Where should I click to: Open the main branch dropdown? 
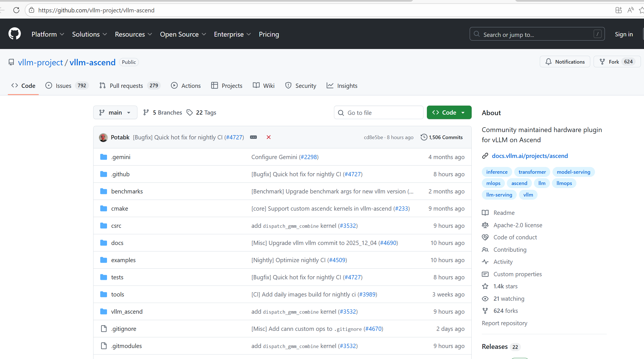[x=115, y=113]
